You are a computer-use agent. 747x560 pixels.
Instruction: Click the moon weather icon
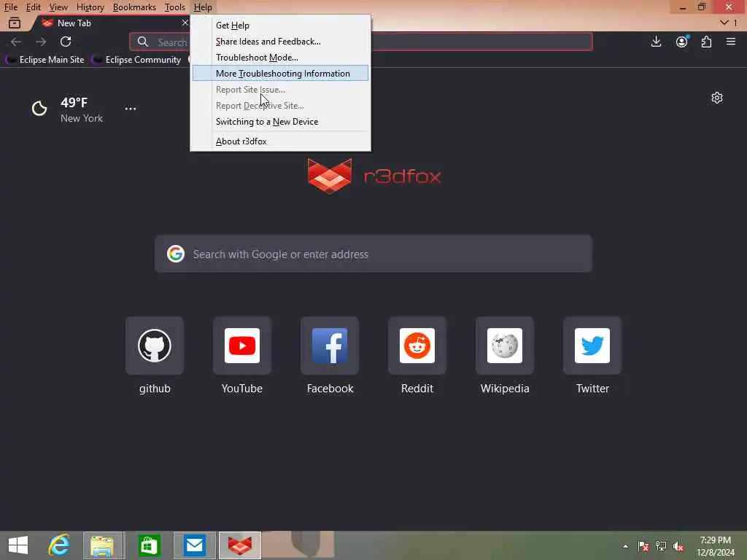(39, 109)
